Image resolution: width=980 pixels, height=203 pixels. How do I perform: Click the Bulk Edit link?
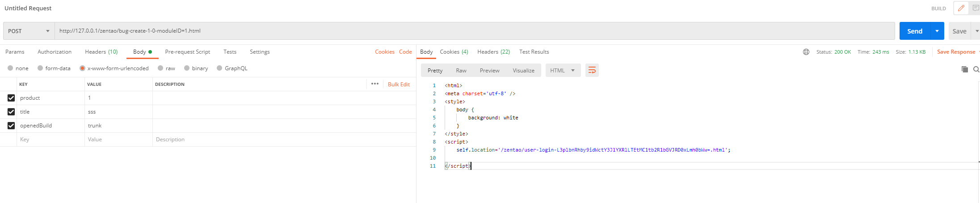399,85
